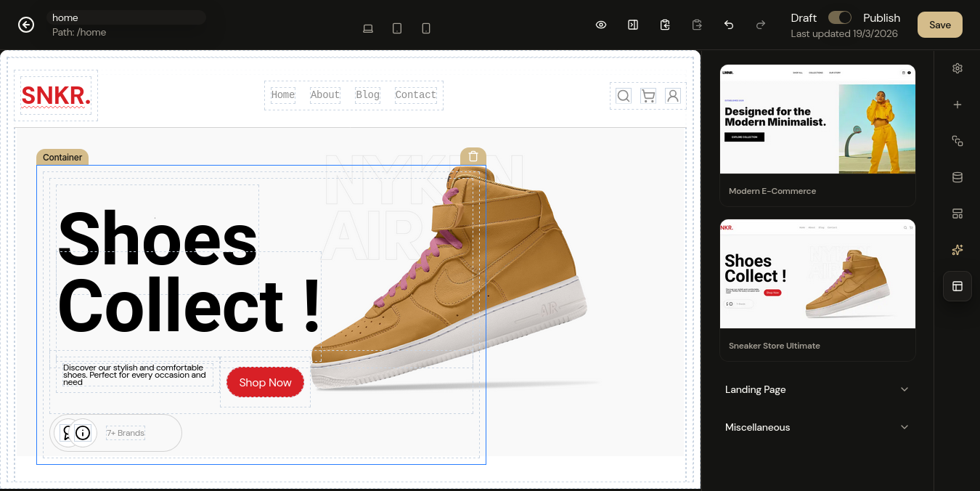Click the greyed clipboard export icon
The width and height of the screenshot is (980, 491).
coord(697,25)
